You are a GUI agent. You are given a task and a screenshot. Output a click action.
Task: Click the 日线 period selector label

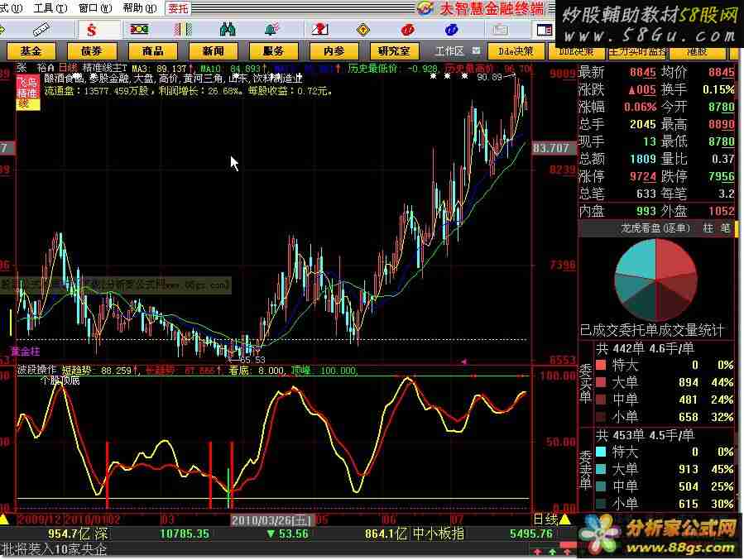pyautogui.click(x=545, y=519)
